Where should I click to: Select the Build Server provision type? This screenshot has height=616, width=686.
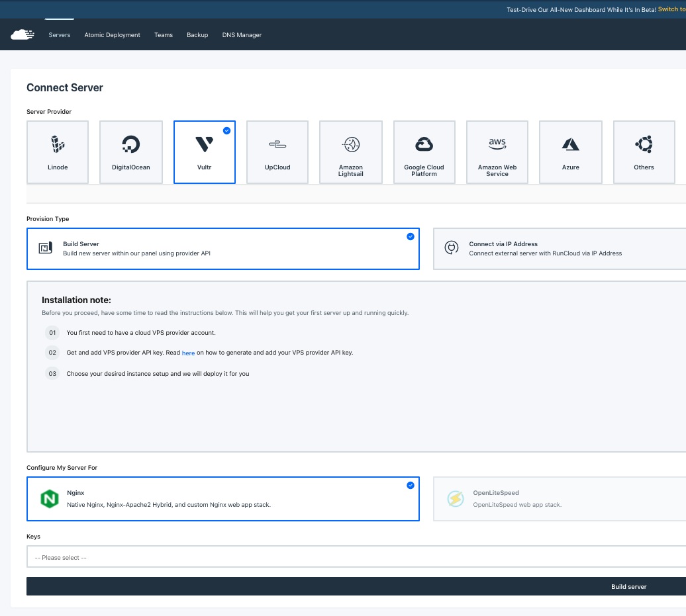(x=222, y=248)
